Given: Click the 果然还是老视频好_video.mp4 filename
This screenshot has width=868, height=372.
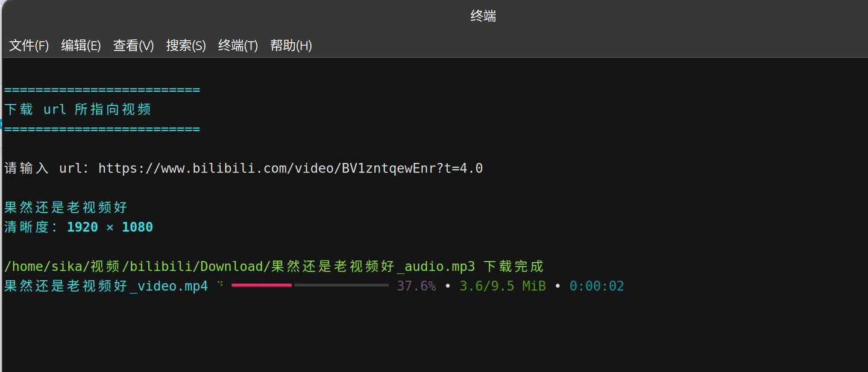Looking at the screenshot, I should click(106, 286).
